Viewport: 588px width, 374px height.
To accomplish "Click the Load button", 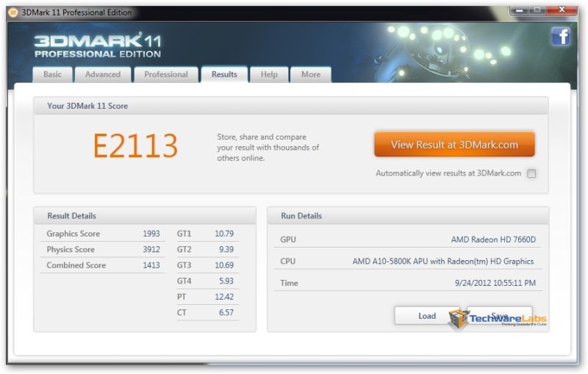I will (427, 316).
